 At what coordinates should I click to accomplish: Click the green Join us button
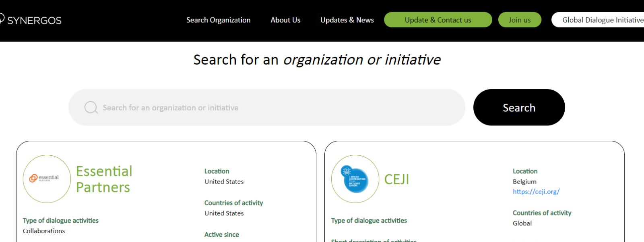pyautogui.click(x=519, y=20)
